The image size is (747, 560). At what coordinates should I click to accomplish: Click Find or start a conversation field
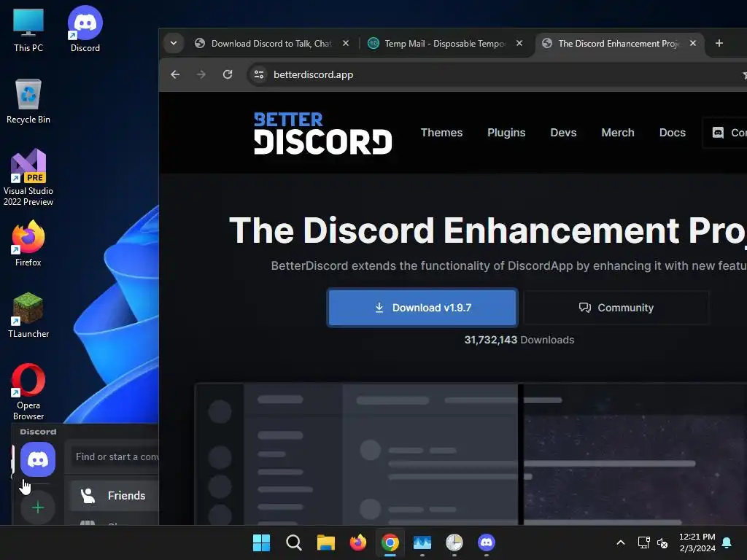coord(115,456)
